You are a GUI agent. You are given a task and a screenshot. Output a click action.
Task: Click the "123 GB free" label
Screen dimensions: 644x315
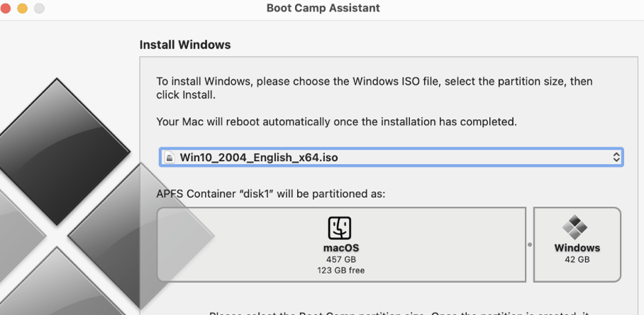(x=341, y=270)
